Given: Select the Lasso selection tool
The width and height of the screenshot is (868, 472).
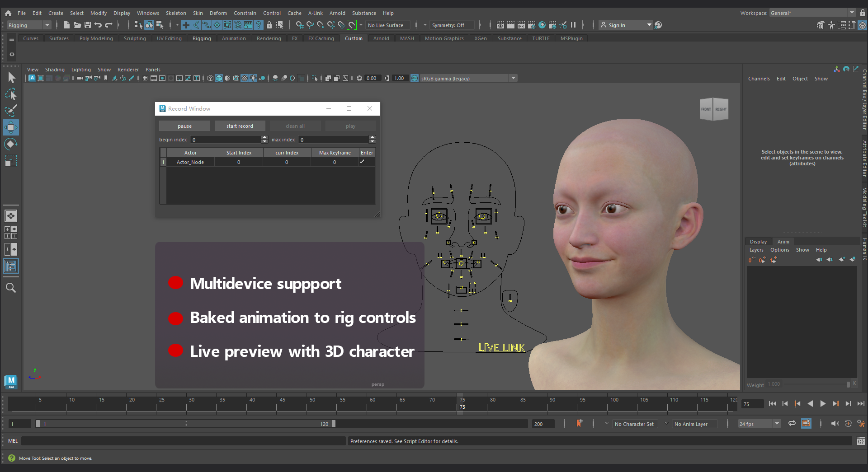Looking at the screenshot, I should pyautogui.click(x=11, y=94).
